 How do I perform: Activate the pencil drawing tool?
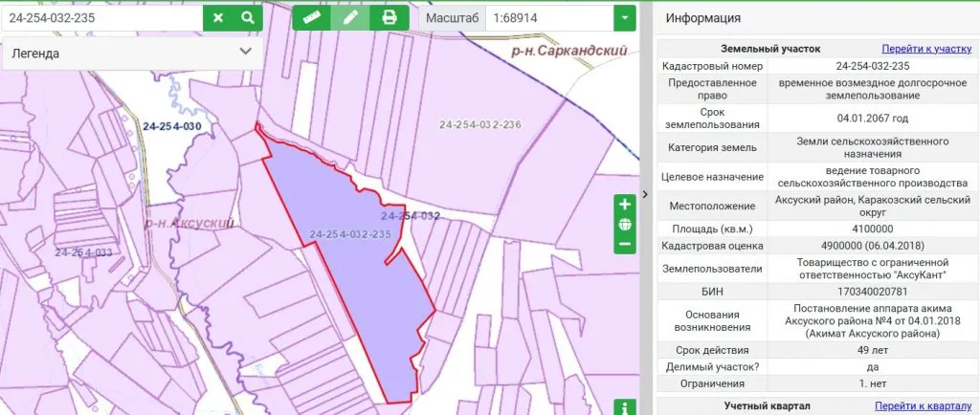coord(350,17)
